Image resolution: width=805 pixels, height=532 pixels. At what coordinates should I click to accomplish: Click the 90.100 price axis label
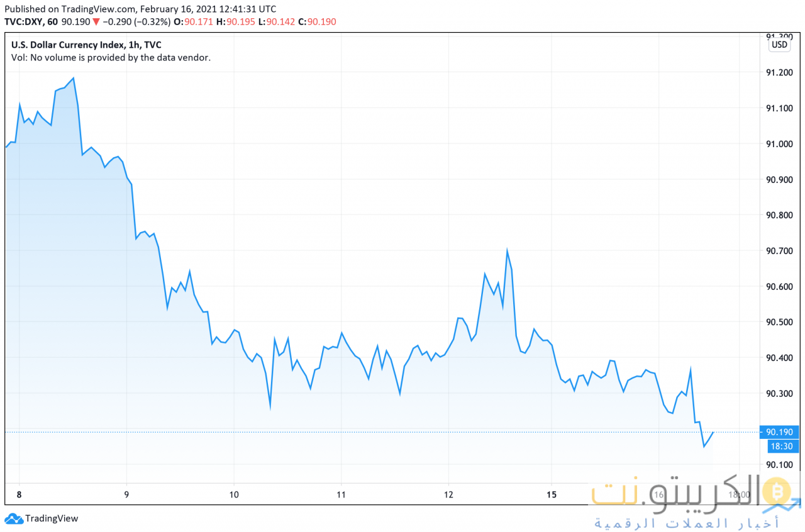pos(779,465)
